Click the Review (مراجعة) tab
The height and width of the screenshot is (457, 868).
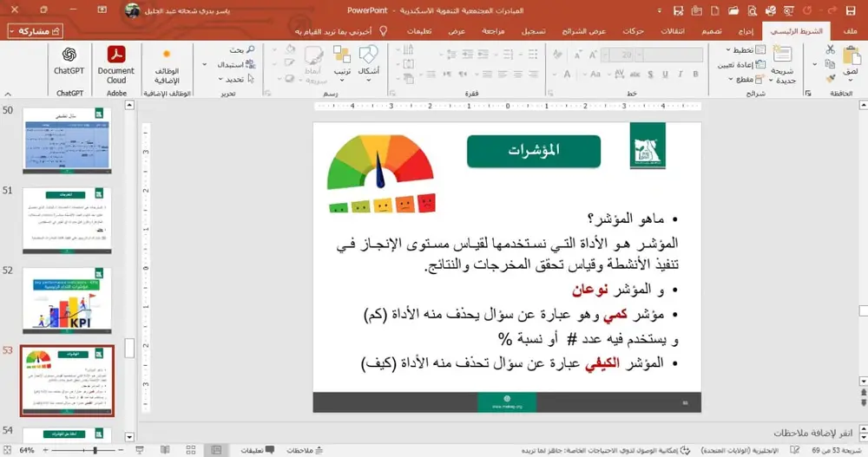pos(493,31)
